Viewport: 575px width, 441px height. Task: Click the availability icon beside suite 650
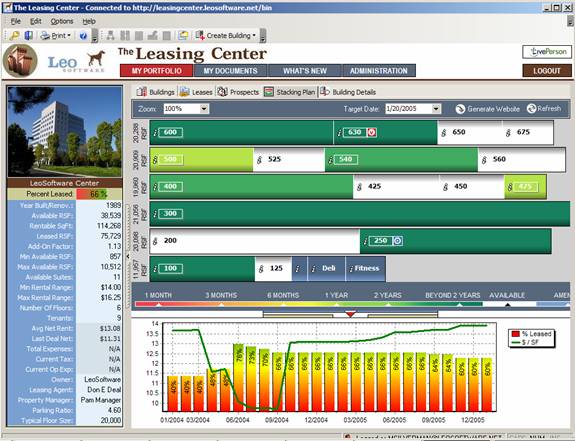point(444,133)
